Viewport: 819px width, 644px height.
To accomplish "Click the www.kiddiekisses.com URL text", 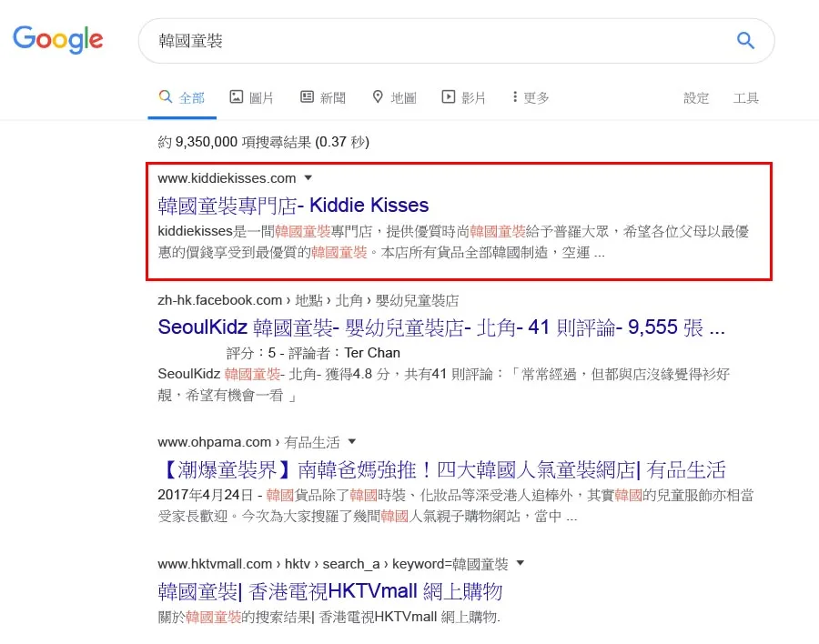I will click(x=227, y=178).
